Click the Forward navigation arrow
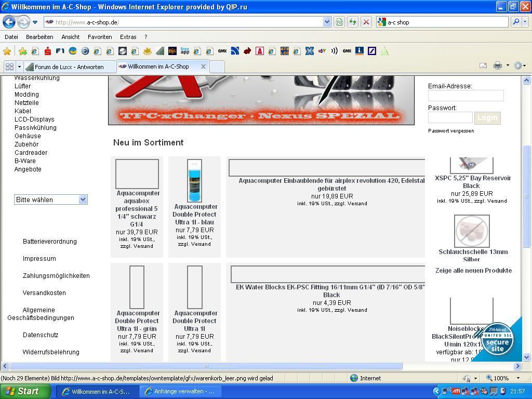 point(23,22)
